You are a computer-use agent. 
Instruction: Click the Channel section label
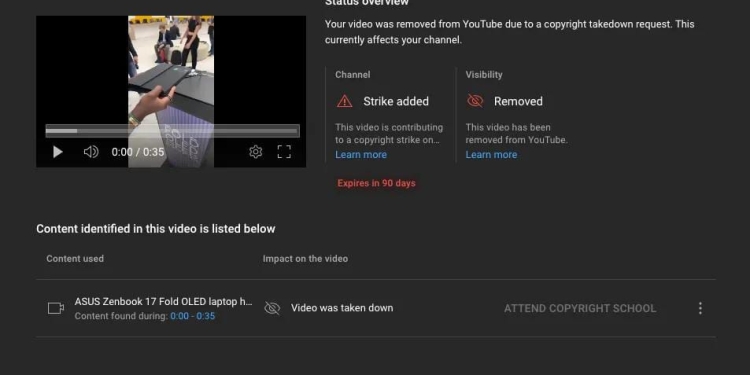(353, 75)
